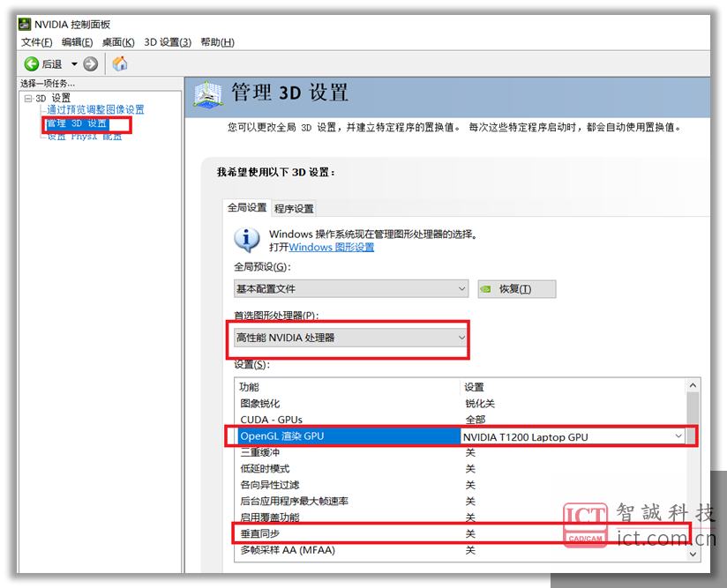Click the blue info icon above the Windows graphics link

point(247,240)
